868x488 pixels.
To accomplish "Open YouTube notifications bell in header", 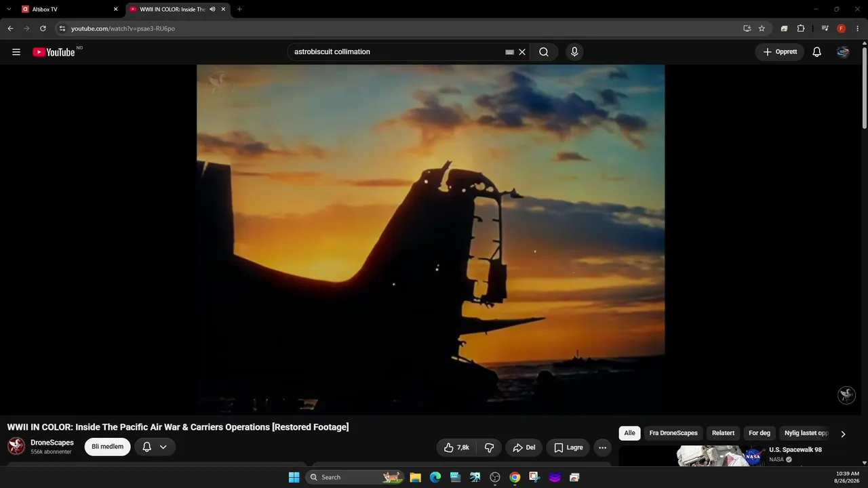I will coord(817,52).
